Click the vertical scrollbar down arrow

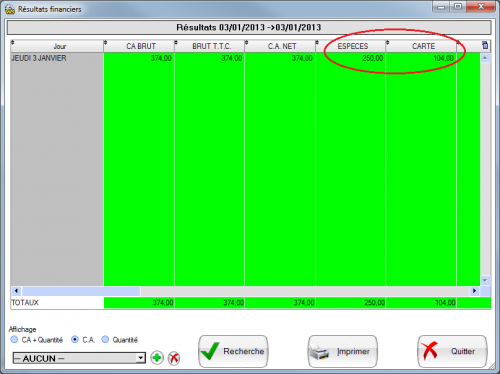[485, 281]
